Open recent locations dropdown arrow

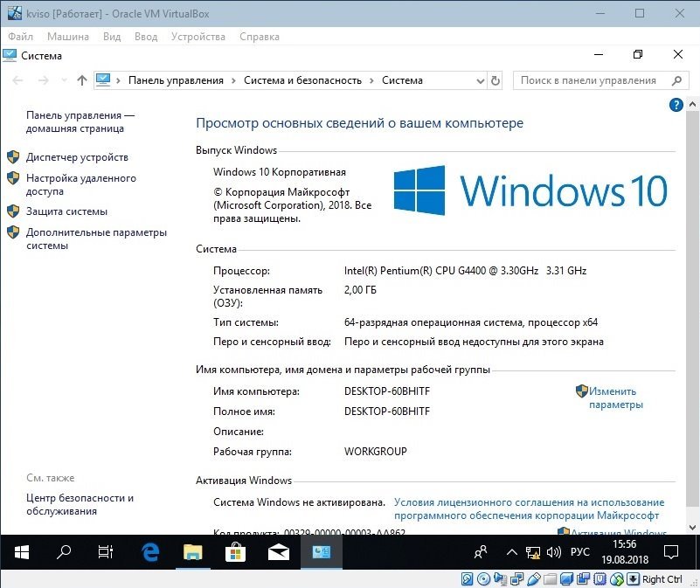[64, 80]
